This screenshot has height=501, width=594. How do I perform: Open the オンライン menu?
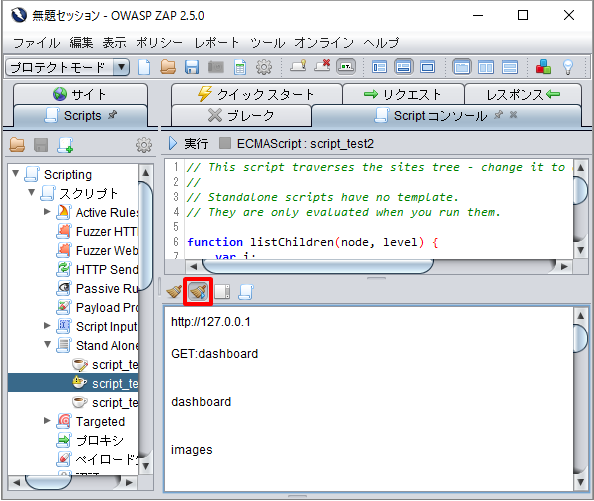click(x=324, y=43)
